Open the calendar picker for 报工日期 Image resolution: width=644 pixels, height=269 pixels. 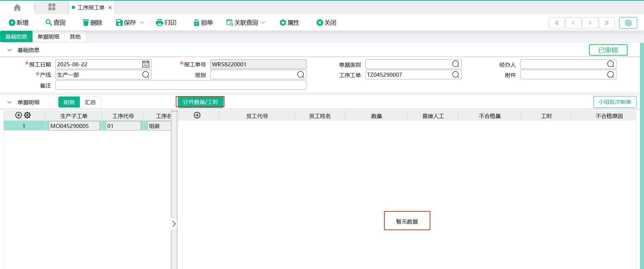[146, 64]
